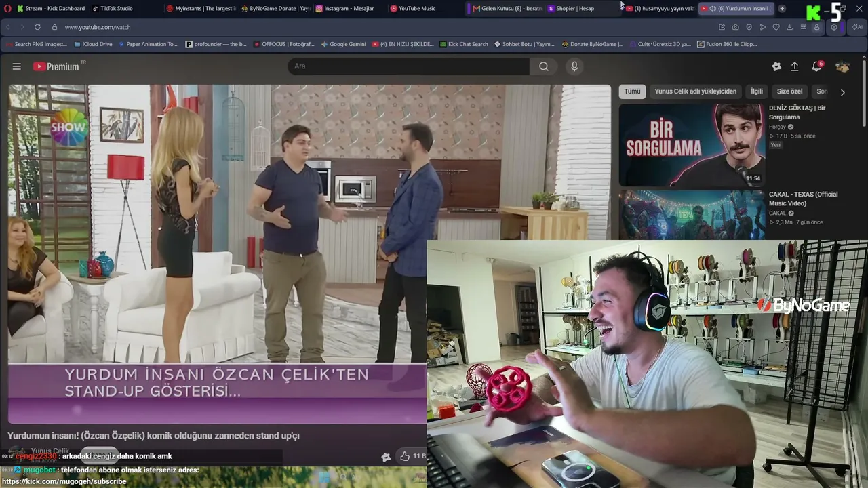Switch to Shopier Hesap tab
868x488 pixels.
(x=582, y=9)
